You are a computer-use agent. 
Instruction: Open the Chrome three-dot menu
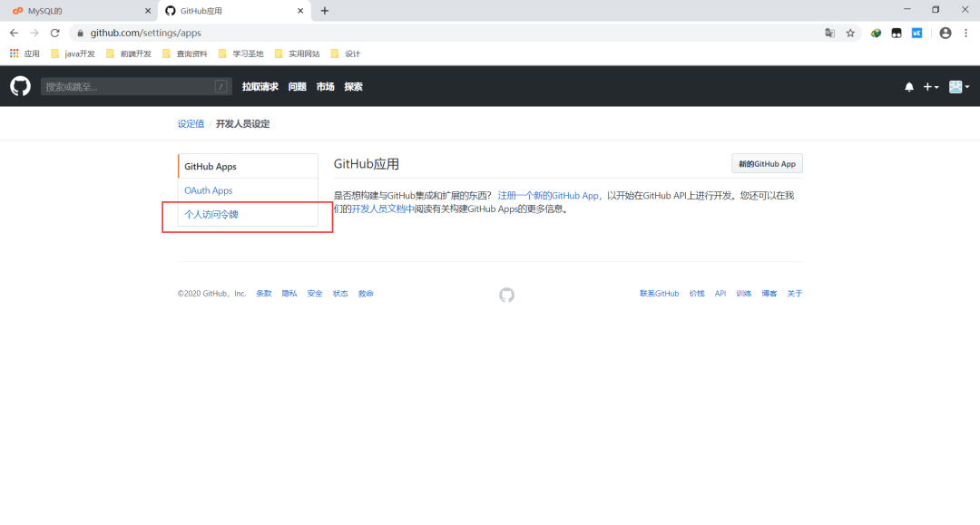click(965, 33)
